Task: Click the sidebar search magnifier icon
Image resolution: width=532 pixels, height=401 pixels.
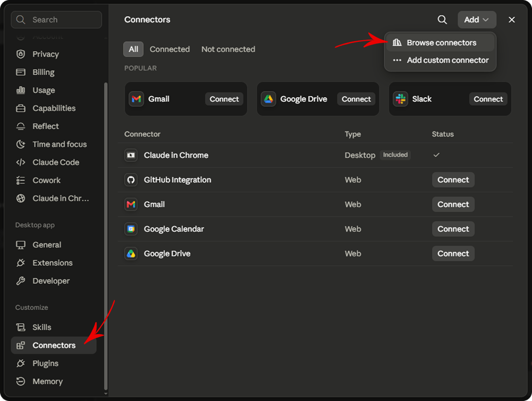Action: click(x=21, y=20)
